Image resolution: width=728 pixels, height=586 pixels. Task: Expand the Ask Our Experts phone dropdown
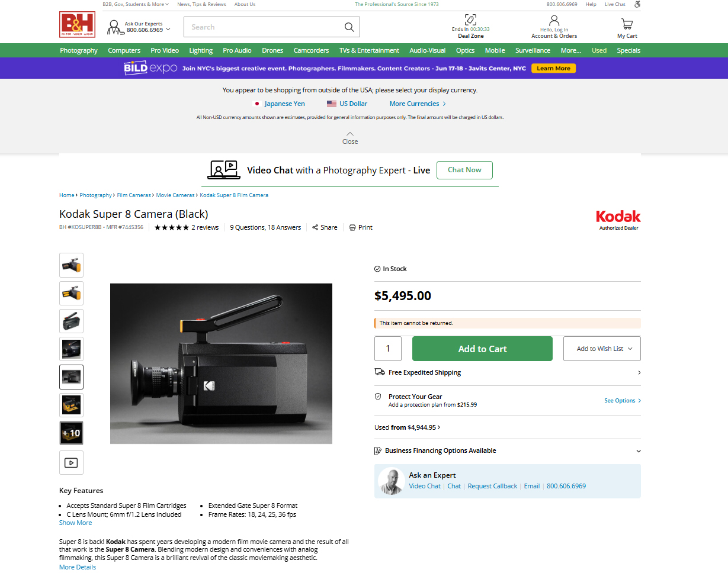point(168,29)
